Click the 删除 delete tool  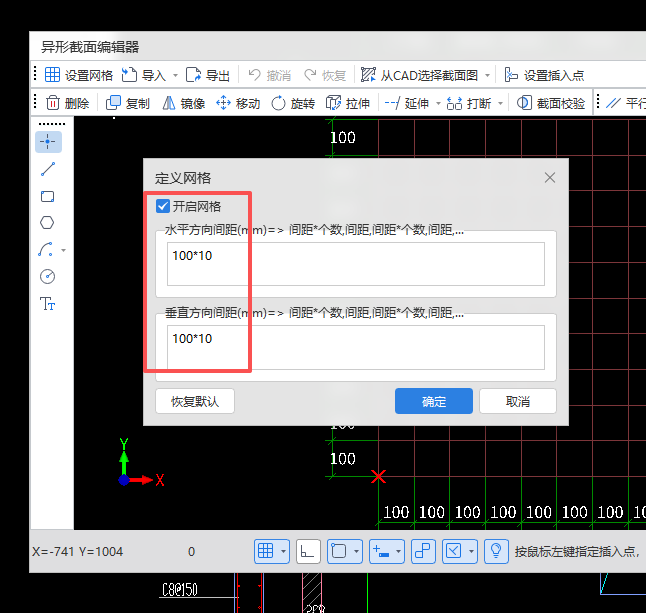pos(68,103)
